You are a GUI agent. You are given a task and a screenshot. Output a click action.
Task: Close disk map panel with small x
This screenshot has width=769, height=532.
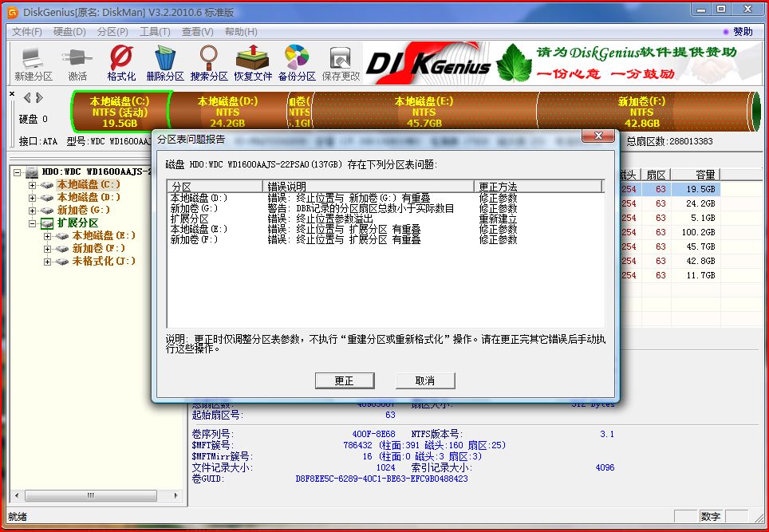tap(12, 93)
